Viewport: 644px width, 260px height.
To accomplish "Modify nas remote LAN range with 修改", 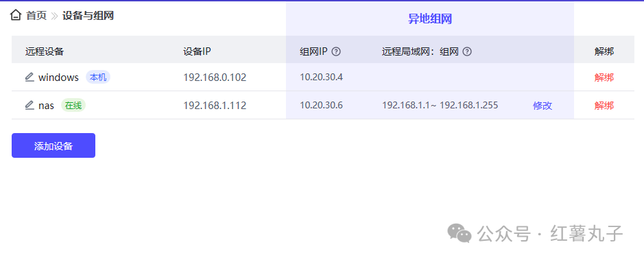I will pos(542,106).
